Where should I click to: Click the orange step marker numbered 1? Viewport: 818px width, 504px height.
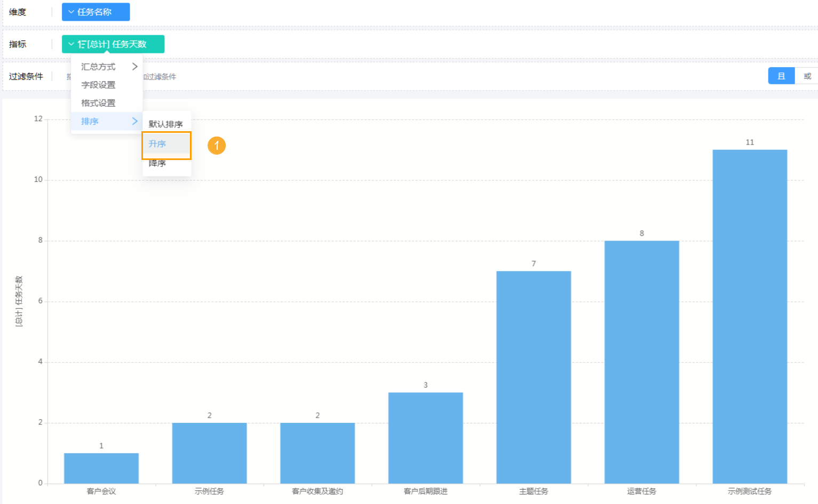click(x=216, y=145)
